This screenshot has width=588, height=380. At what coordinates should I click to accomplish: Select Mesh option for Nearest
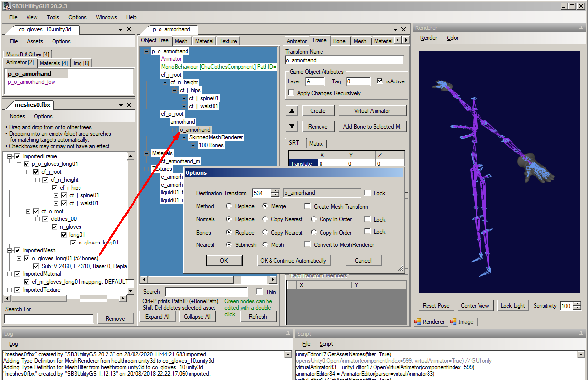click(x=265, y=244)
